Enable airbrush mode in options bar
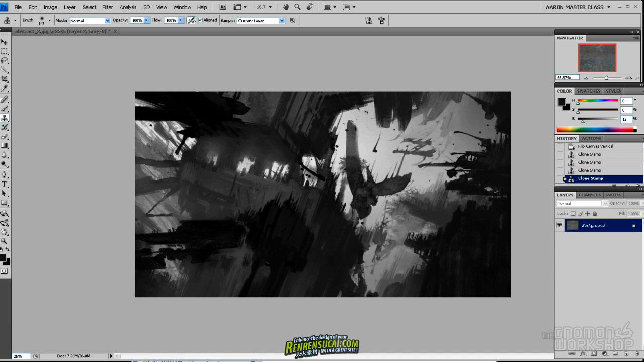 coord(191,20)
